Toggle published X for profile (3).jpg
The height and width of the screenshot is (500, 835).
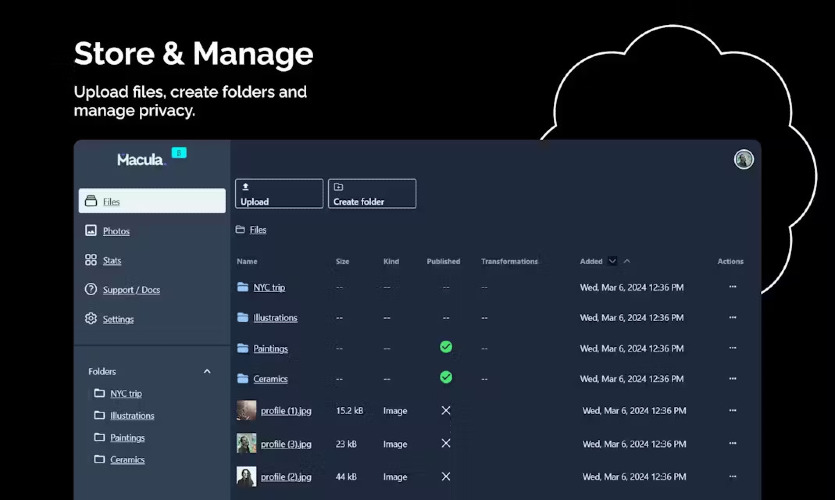click(446, 443)
